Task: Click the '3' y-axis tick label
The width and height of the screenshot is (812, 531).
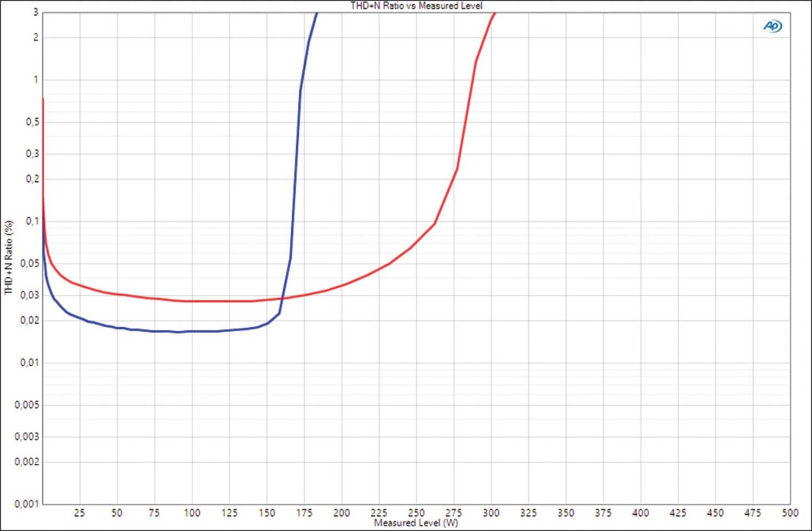Action: click(36, 12)
